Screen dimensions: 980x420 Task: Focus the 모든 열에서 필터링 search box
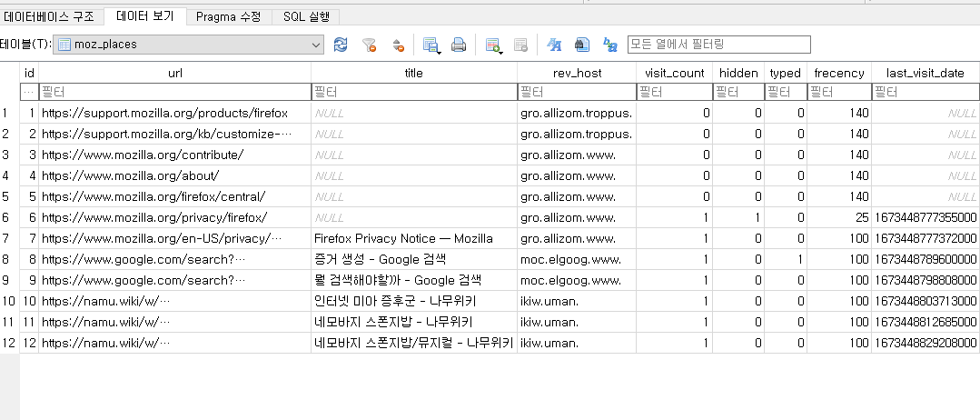pos(718,45)
